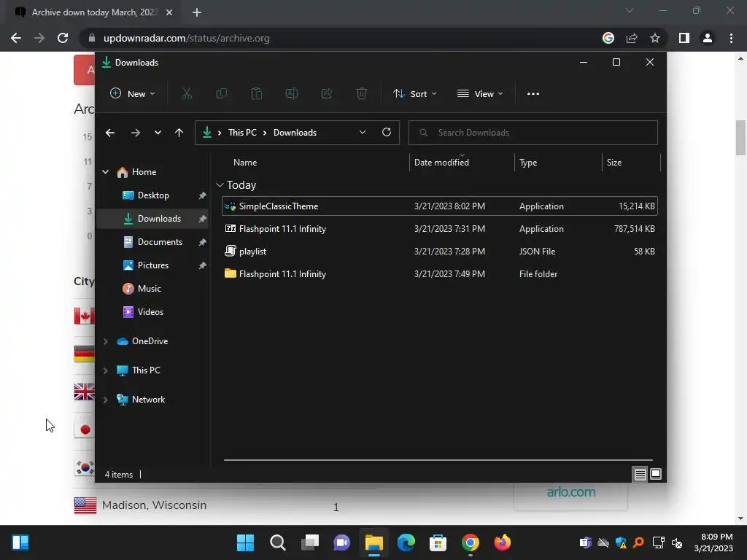This screenshot has height=560, width=747.
Task: Open Microsoft Store from the taskbar
Action: click(438, 542)
